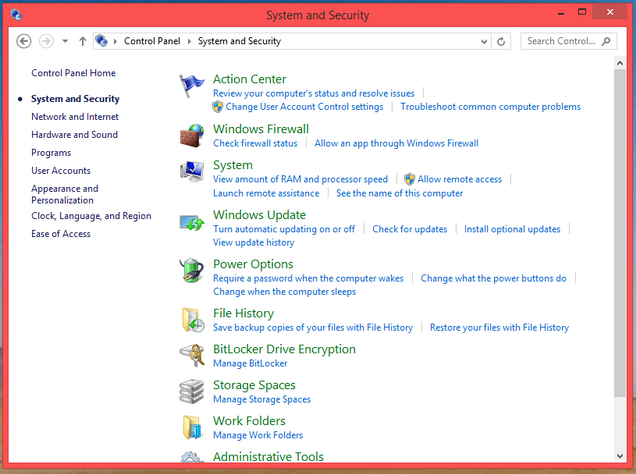Click See the name of this computer
Viewport: 636px width, 474px height.
pos(399,193)
